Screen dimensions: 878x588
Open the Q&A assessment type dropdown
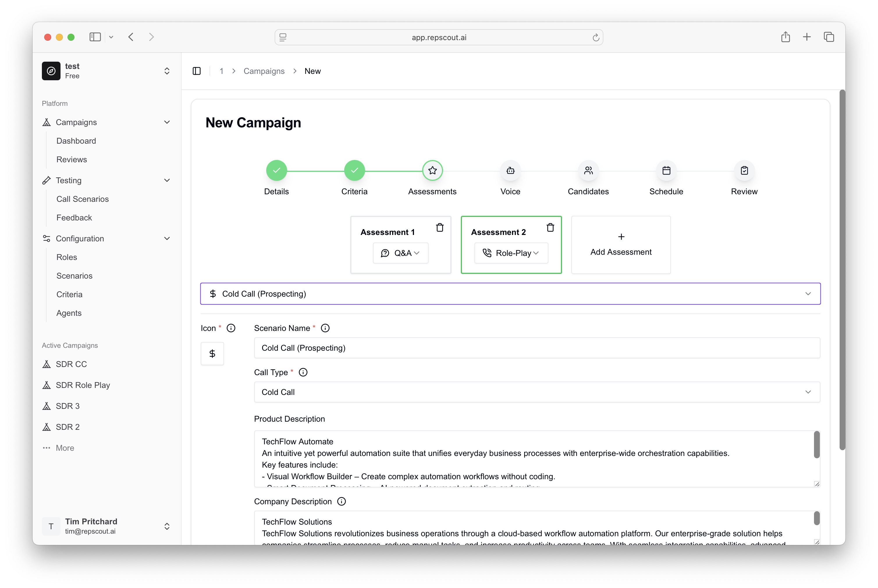[401, 253]
